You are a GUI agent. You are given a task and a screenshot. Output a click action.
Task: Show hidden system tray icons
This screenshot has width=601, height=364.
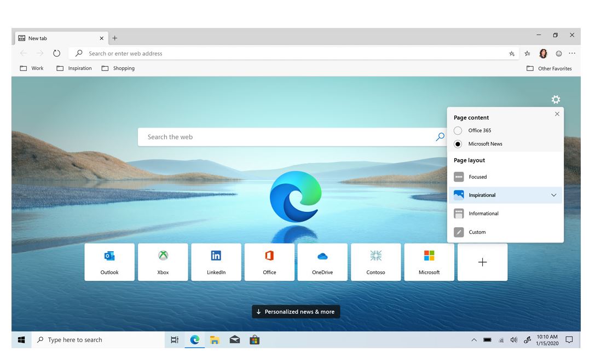(x=474, y=340)
